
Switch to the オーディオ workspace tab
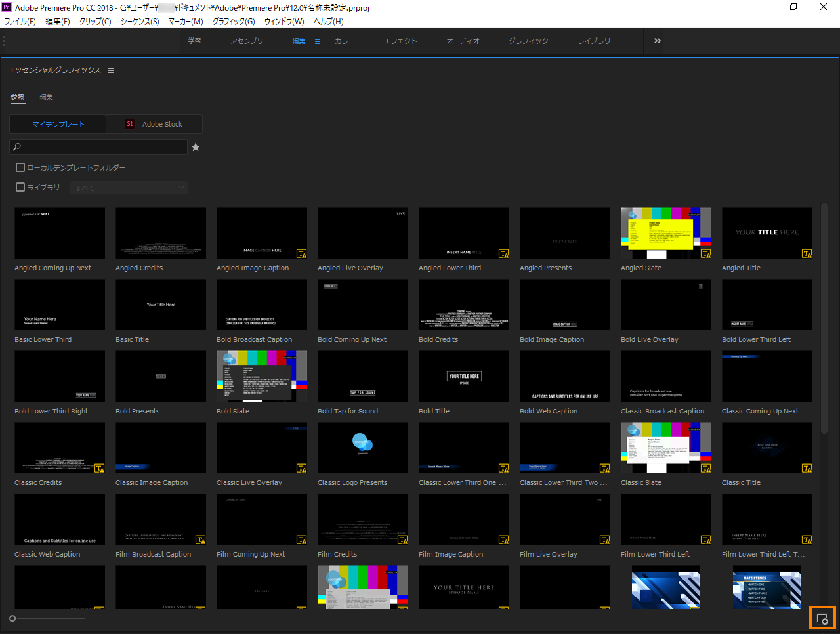pyautogui.click(x=463, y=41)
